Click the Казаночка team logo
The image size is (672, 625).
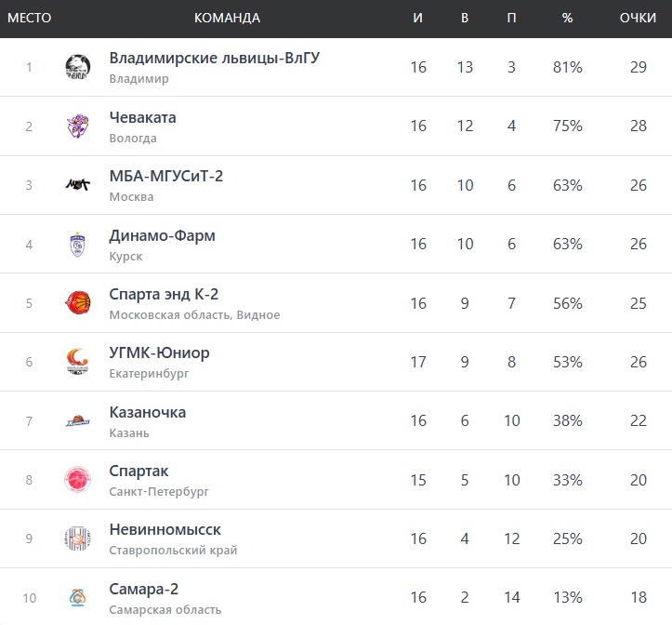[x=78, y=420]
